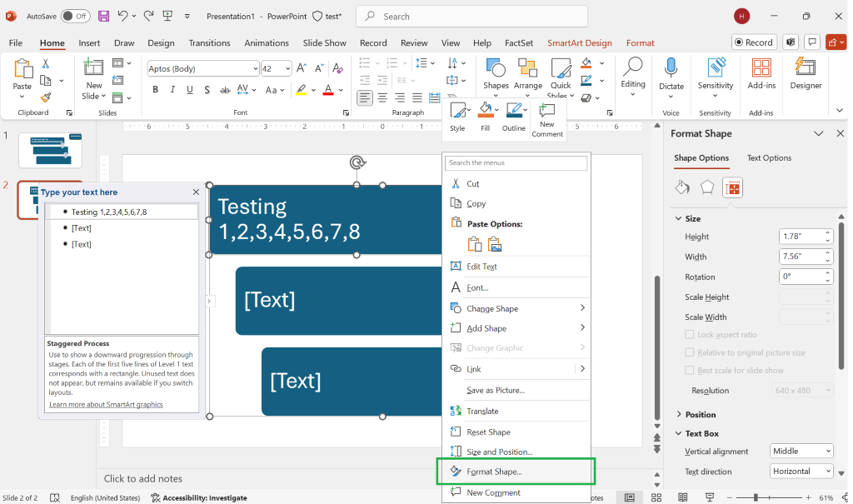Image resolution: width=853 pixels, height=504 pixels.
Task: Select the Fill & Line bucket icon
Action: [x=682, y=187]
